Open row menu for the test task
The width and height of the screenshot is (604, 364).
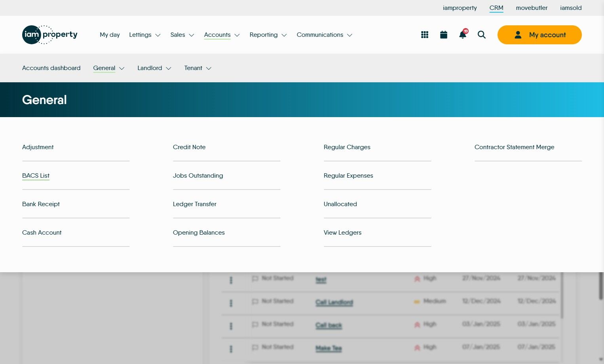(x=231, y=280)
